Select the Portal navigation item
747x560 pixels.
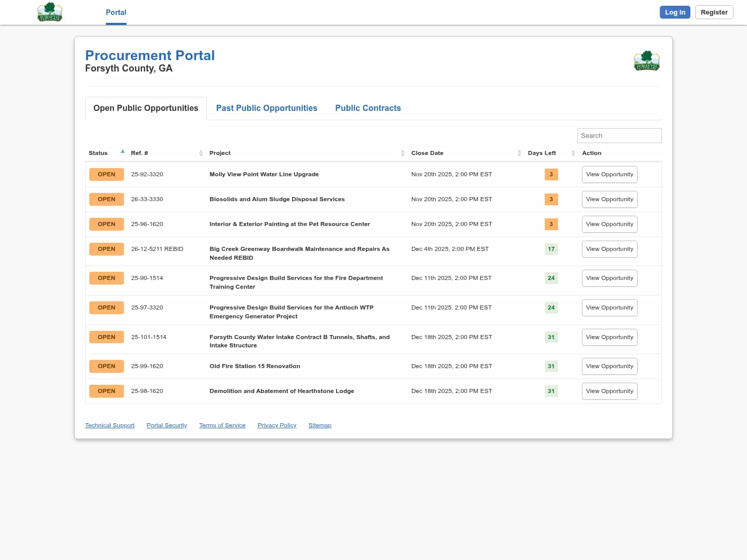(x=116, y=12)
